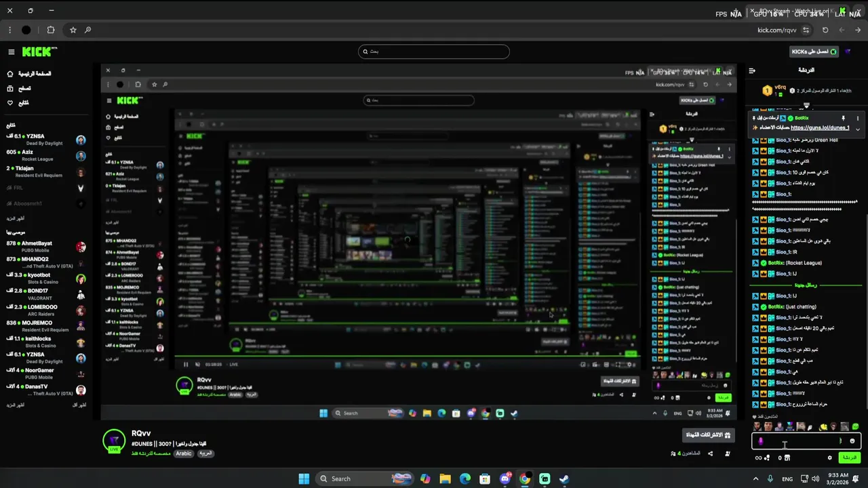
Task: Open pinned message three-dots options
Action: (858, 119)
